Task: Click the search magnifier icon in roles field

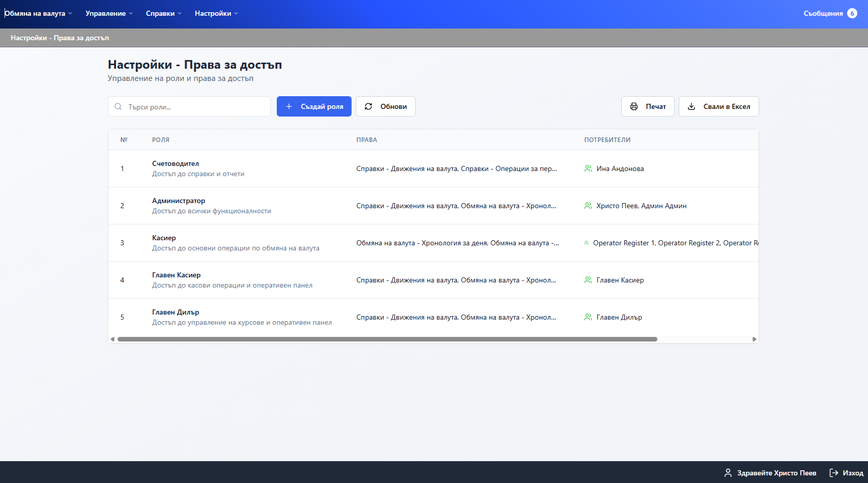Action: pyautogui.click(x=118, y=107)
